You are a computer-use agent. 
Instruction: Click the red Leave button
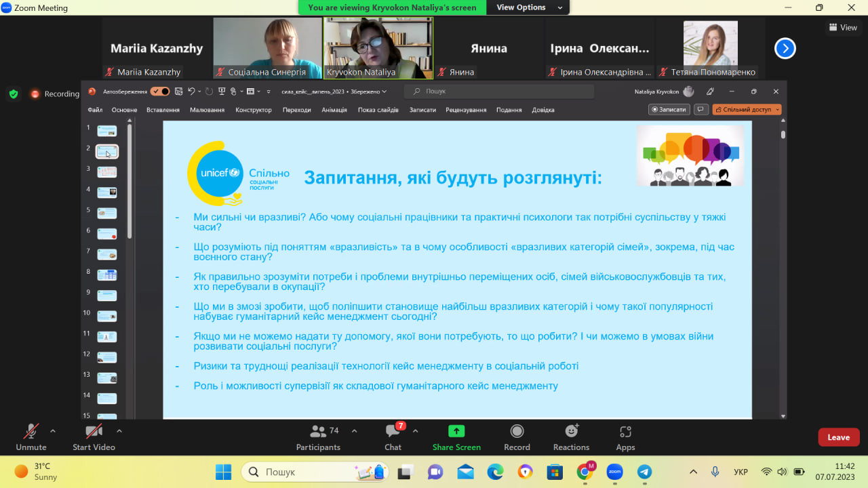pos(839,437)
